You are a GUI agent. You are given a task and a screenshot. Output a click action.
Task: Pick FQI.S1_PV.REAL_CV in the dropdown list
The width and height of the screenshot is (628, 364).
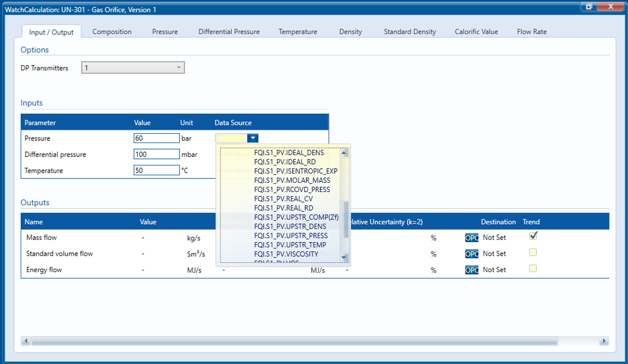pyautogui.click(x=283, y=199)
